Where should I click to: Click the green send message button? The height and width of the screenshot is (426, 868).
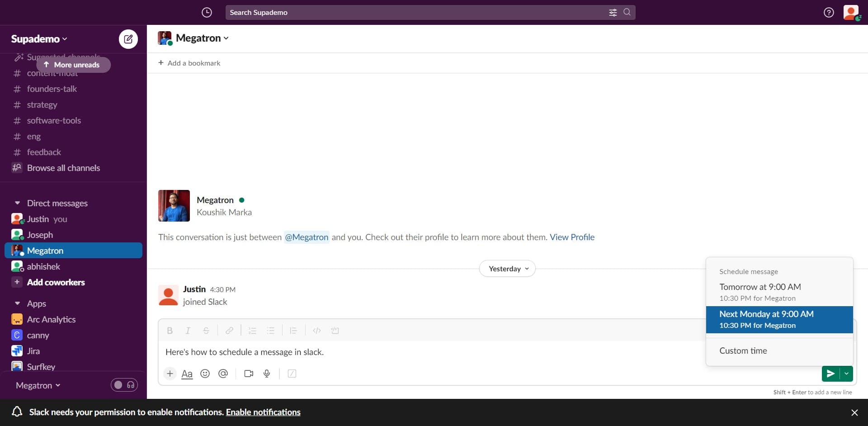coord(830,374)
